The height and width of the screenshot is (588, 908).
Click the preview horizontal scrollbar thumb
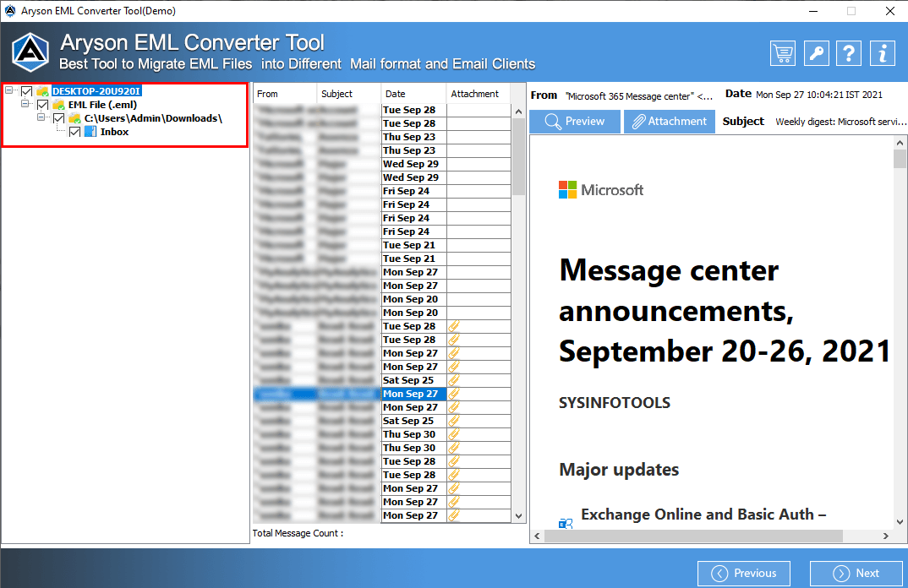coord(693,536)
